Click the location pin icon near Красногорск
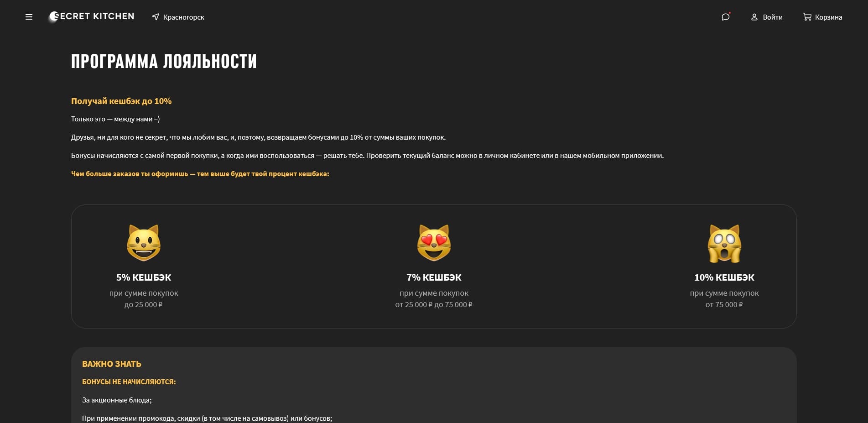868x423 pixels. tap(156, 17)
